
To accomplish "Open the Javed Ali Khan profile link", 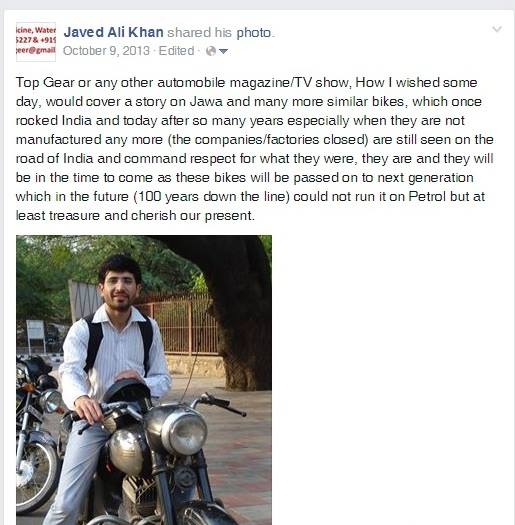I will pos(114,32).
